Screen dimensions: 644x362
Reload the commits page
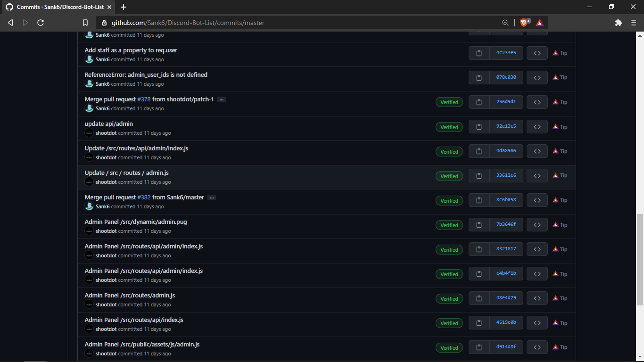[x=41, y=22]
